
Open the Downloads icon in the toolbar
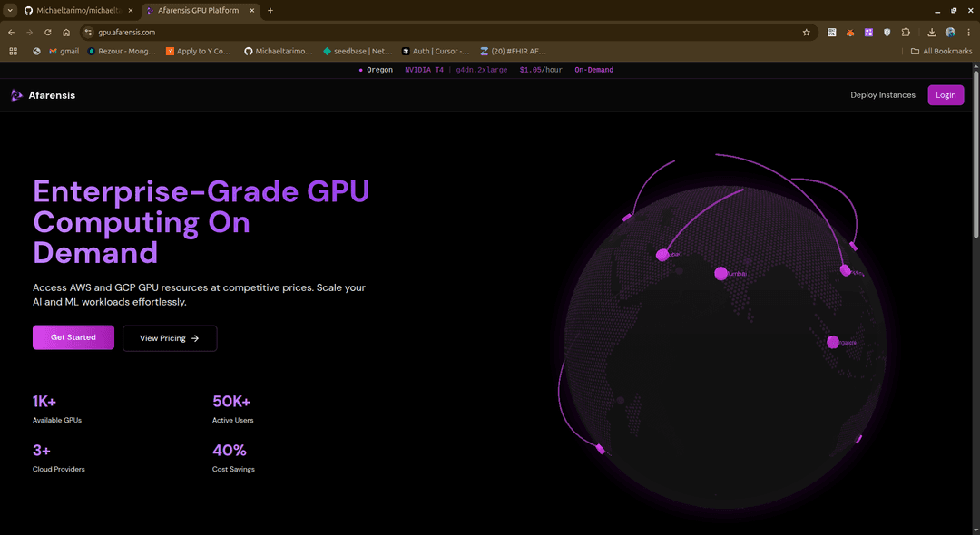point(931,32)
